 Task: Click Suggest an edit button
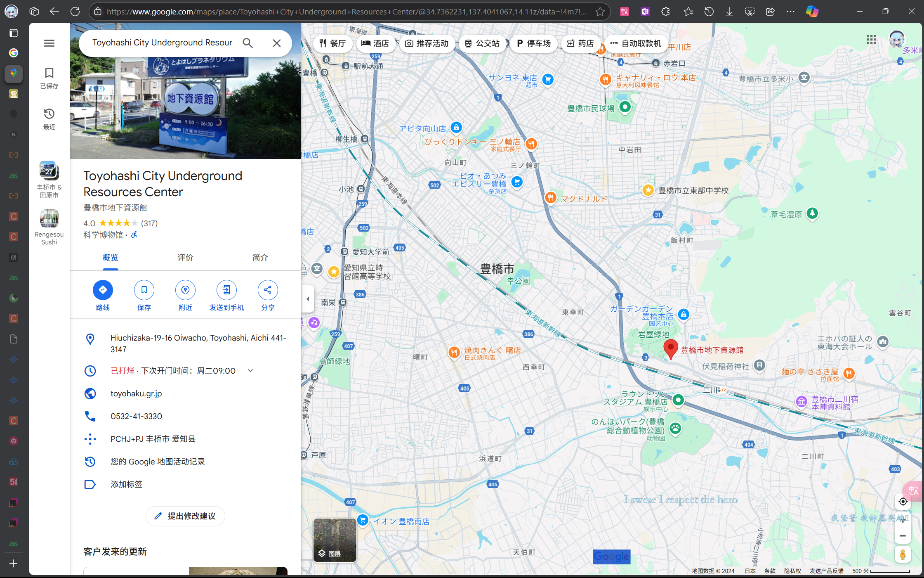185,516
